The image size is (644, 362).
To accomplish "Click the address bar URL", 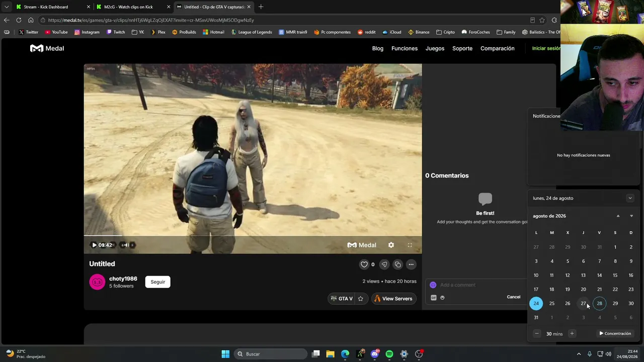I will tap(151, 20).
